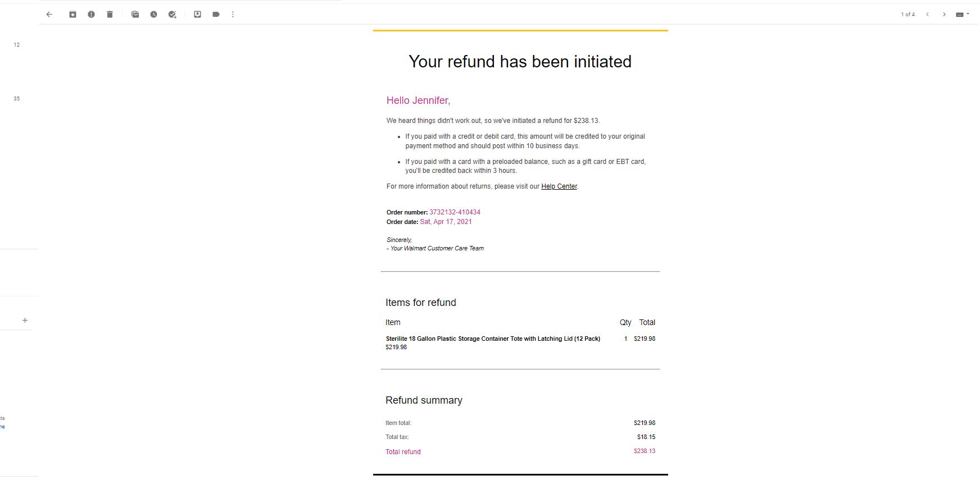Click the order number 3732132-410434
Screen dimensions: 980x480
pyautogui.click(x=455, y=212)
